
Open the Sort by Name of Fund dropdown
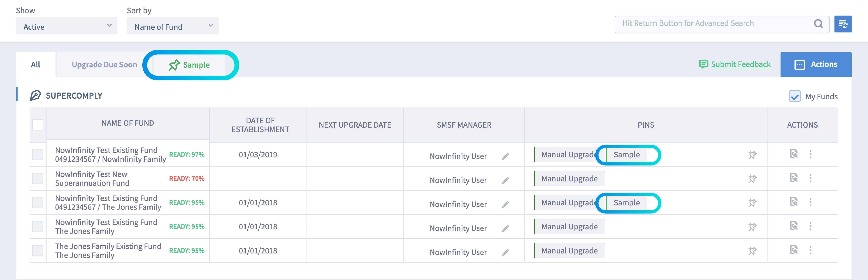tap(173, 26)
